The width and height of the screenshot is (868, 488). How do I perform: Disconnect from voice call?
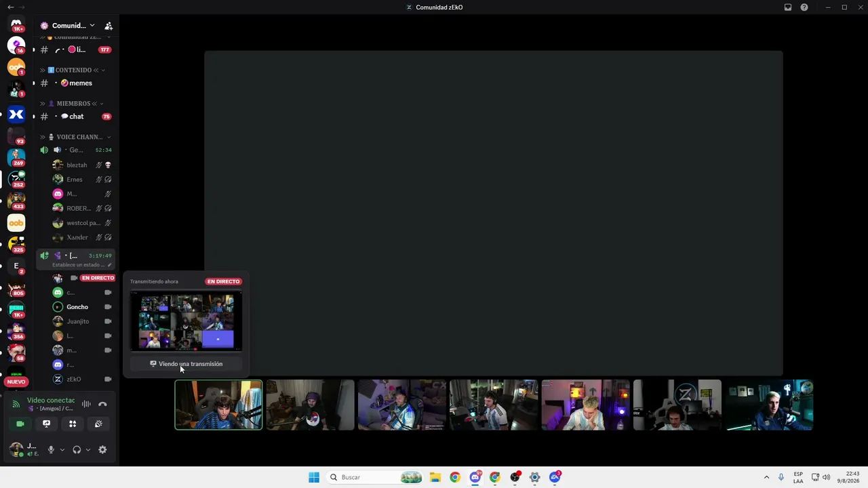(x=102, y=405)
